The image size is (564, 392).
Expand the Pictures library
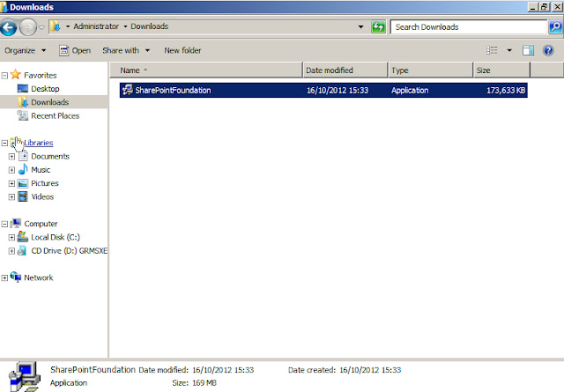tap(11, 184)
